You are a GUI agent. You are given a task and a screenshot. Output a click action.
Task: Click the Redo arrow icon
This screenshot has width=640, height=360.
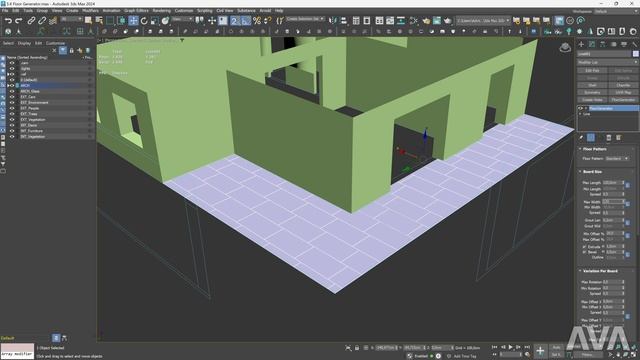click(19, 20)
